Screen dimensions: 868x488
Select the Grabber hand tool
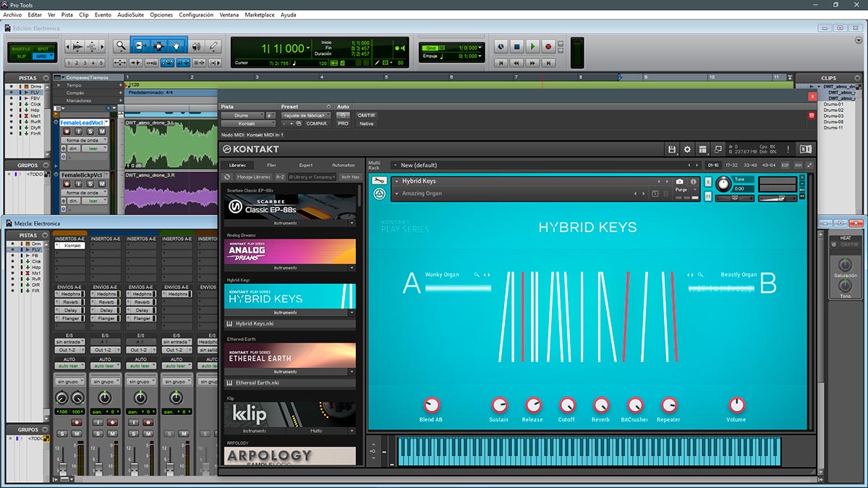click(x=176, y=46)
